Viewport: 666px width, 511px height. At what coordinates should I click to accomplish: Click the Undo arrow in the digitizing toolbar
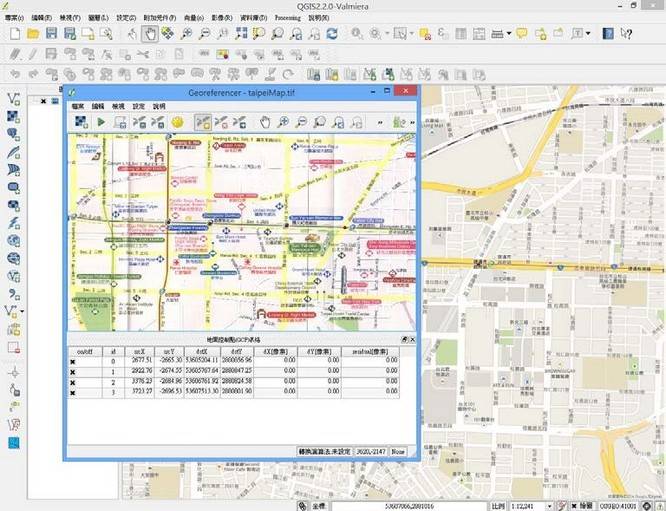15,74
